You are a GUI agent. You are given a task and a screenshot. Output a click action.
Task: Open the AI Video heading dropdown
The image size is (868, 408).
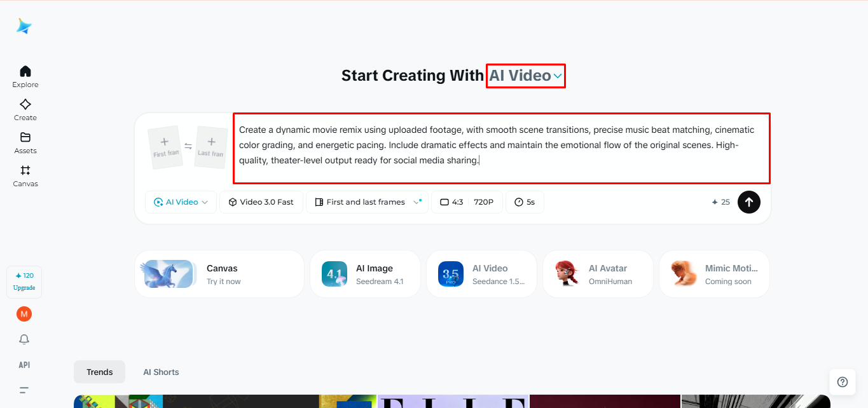(526, 76)
